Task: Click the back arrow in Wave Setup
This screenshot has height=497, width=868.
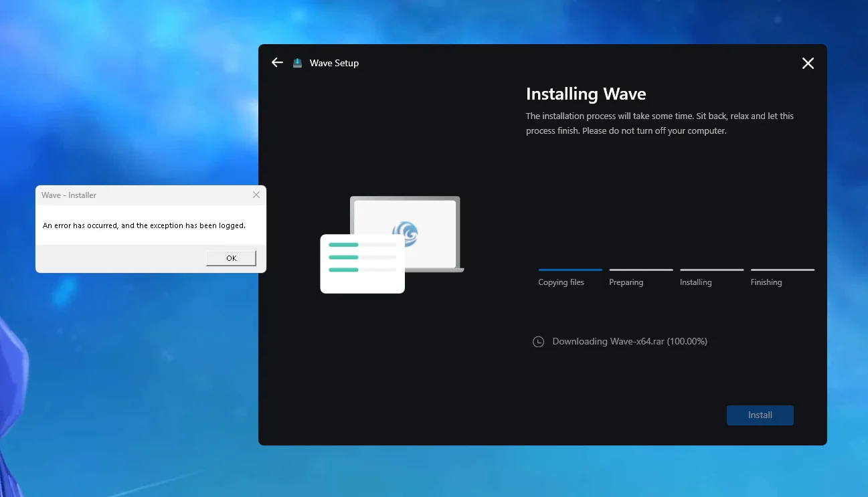Action: tap(277, 62)
